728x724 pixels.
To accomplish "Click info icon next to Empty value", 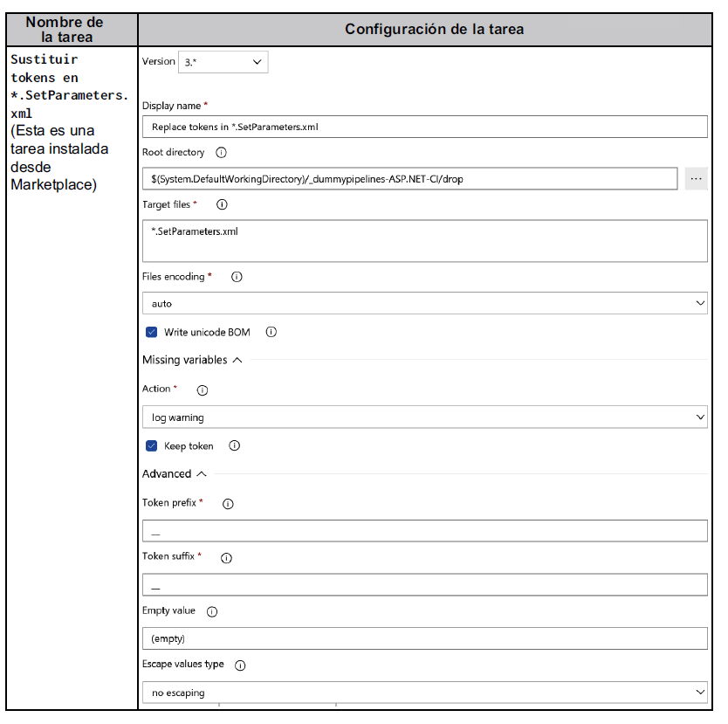I will tap(212, 611).
